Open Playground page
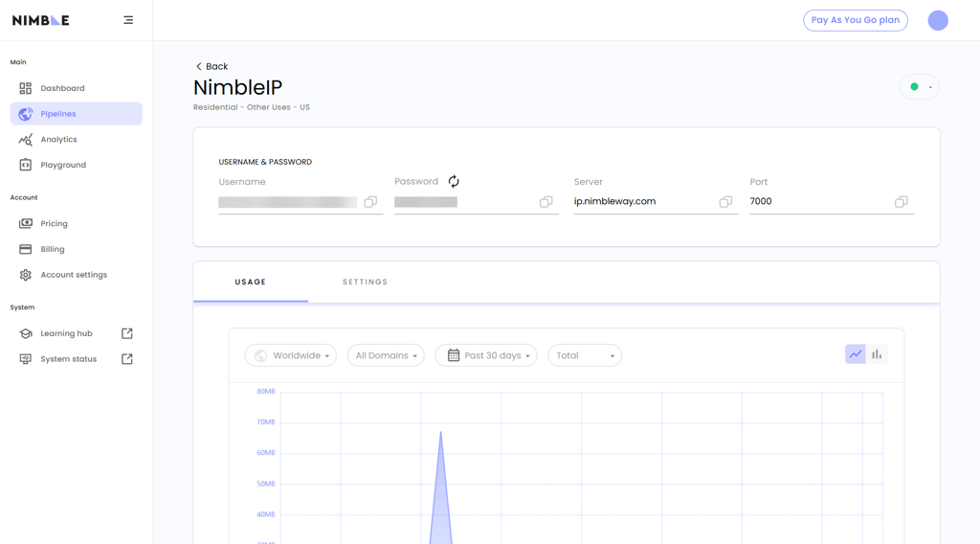 pyautogui.click(x=77, y=165)
